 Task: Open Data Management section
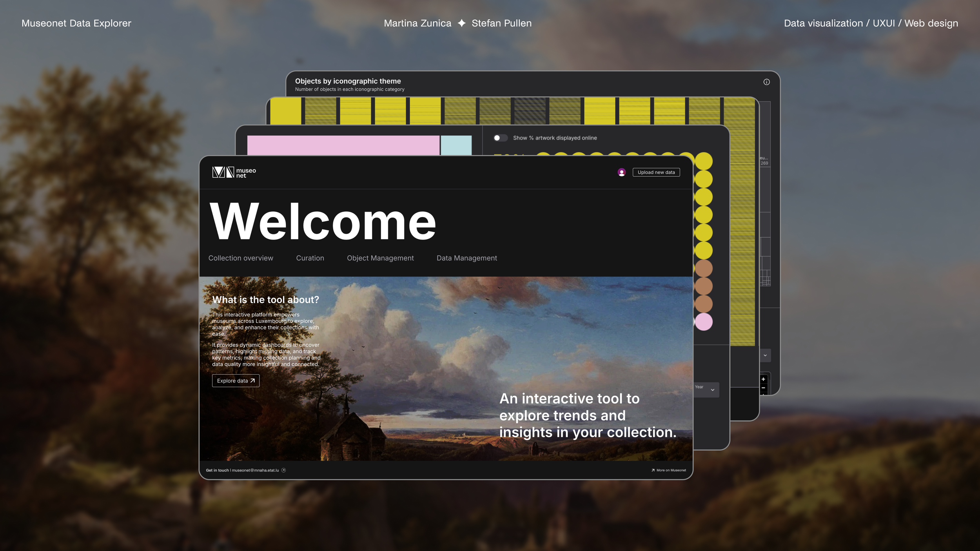(x=466, y=258)
